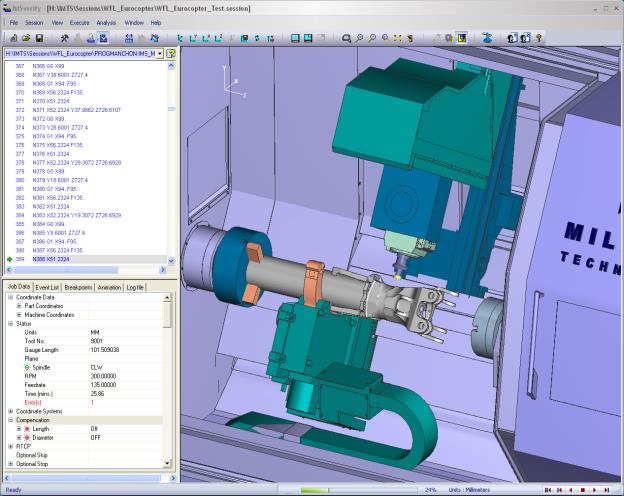Expand the Part Coordinates node
Image resolution: width=624 pixels, height=496 pixels.
click(19, 306)
